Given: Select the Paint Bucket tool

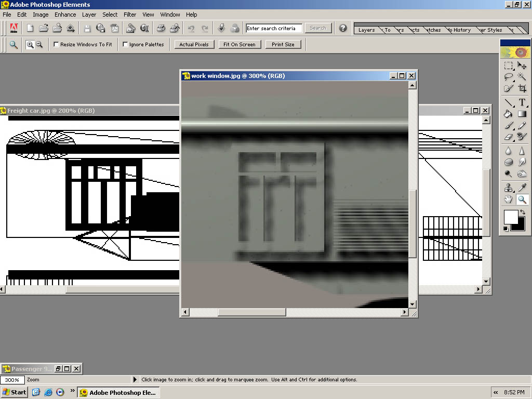Looking at the screenshot, I should click(509, 114).
